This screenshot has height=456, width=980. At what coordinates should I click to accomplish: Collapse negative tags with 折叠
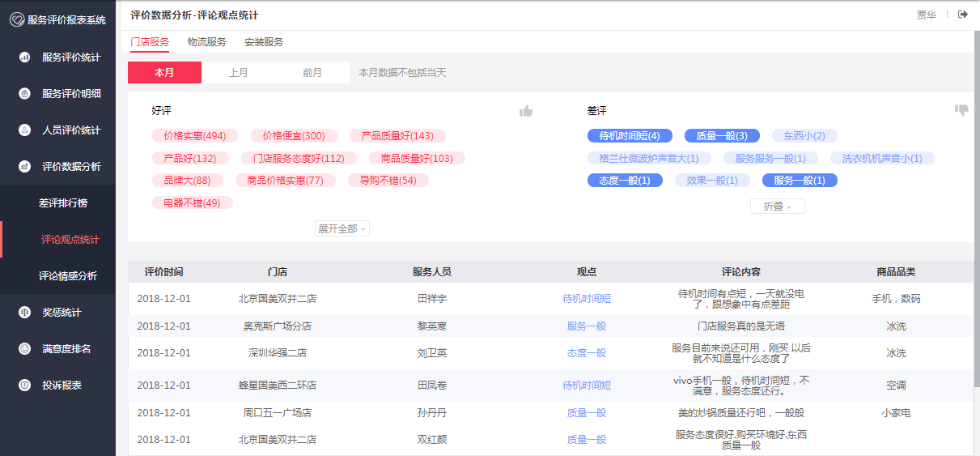coord(777,207)
